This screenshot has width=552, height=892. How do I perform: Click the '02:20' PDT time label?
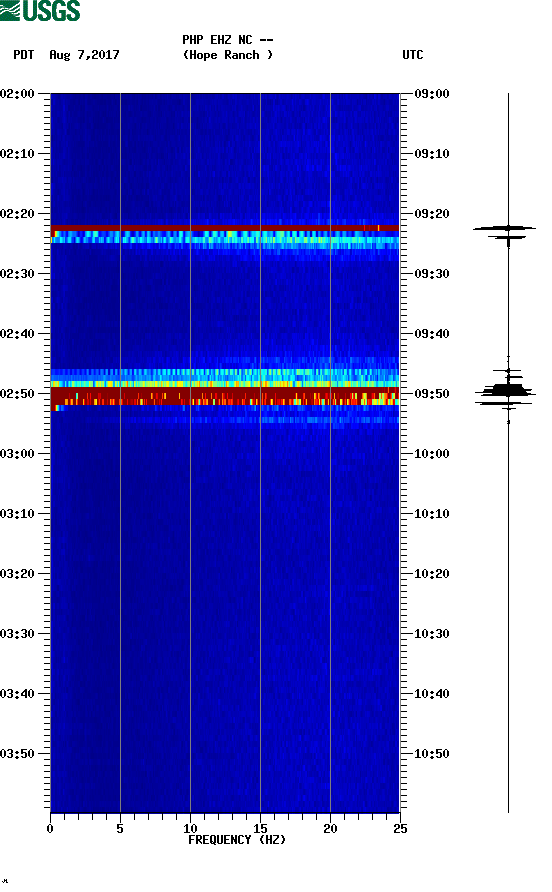18,214
